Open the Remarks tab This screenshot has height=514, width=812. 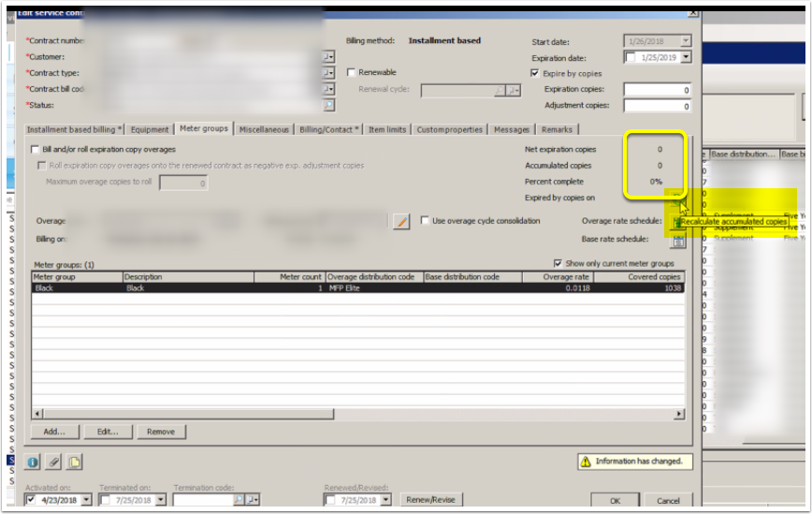[x=557, y=129]
